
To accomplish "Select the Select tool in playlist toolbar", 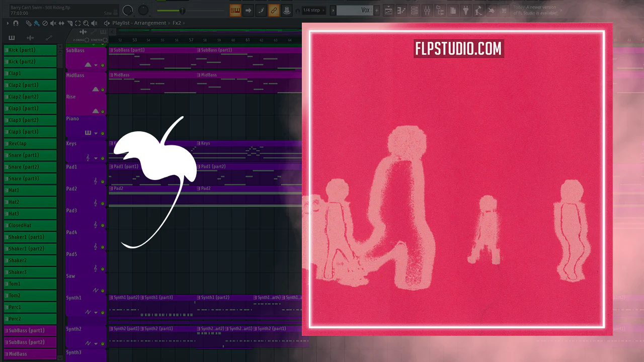I will click(78, 23).
